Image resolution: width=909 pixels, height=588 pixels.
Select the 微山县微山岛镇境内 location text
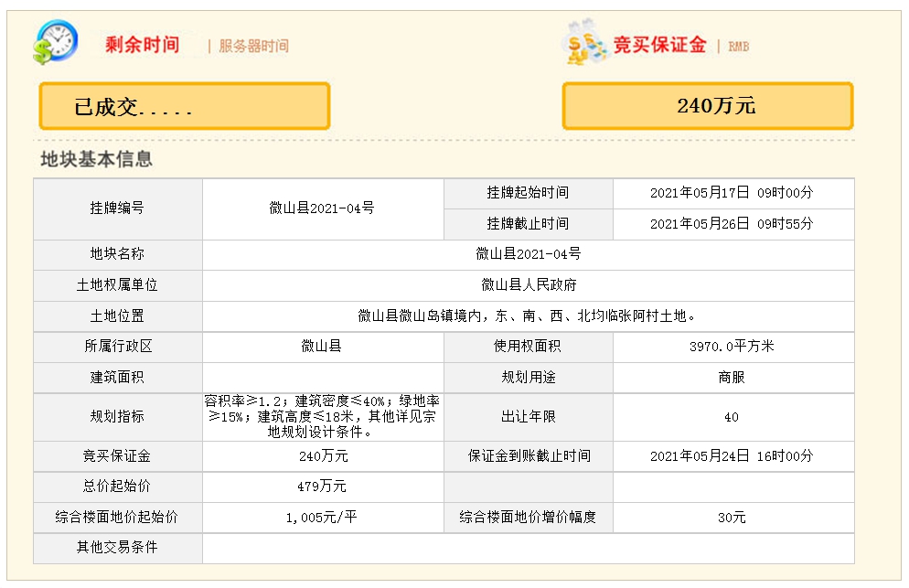[x=529, y=316]
